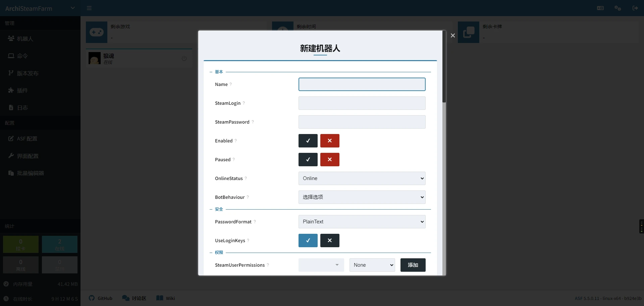Viewport: 644px width, 306px height.
Task: Click the language switch icon in top bar
Action: pyautogui.click(x=600, y=8)
